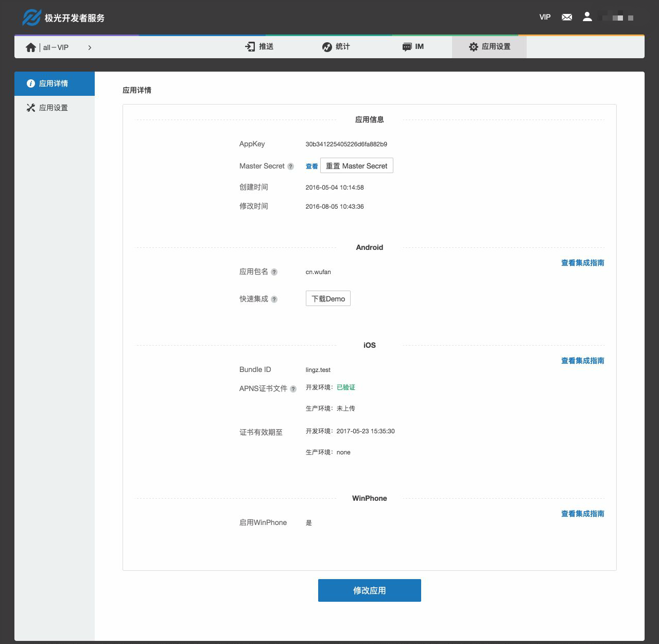Open the home icon in breadcrumb bar
The height and width of the screenshot is (644, 659).
point(30,46)
